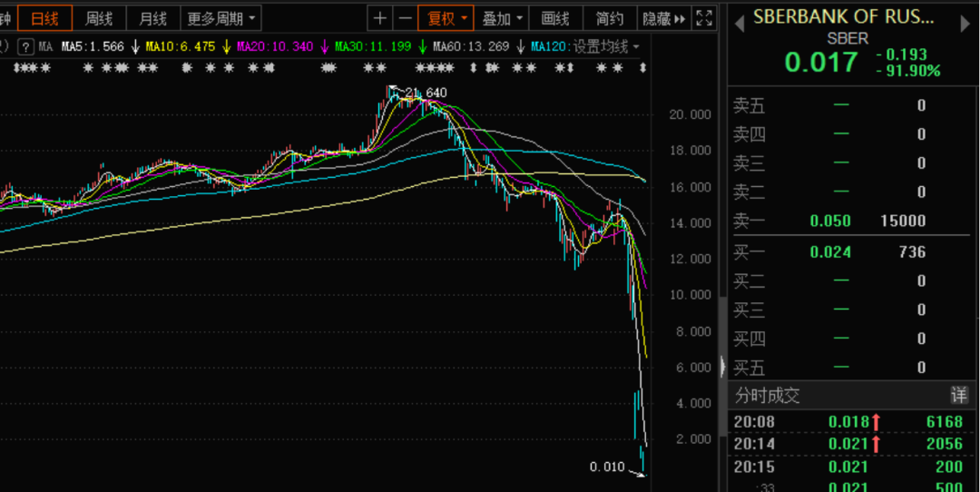Click the MA10 yellow indicator label
Viewport: 980px width, 492px height.
181,46
